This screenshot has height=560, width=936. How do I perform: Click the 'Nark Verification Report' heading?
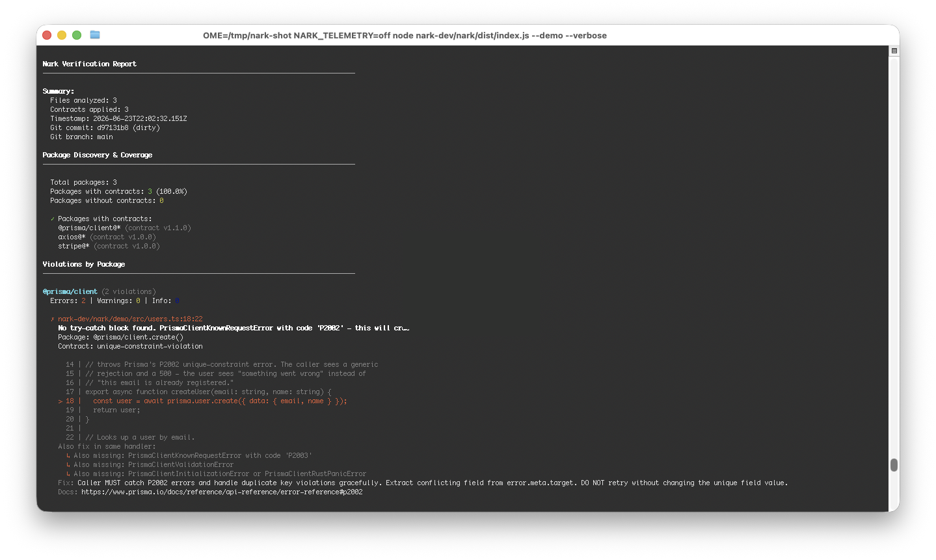coord(89,64)
